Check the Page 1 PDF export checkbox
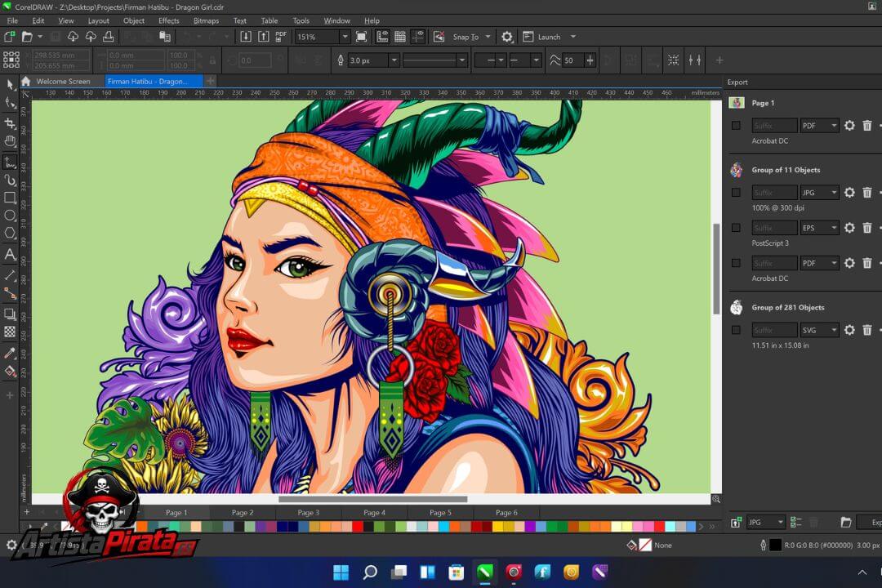Image resolution: width=882 pixels, height=588 pixels. pos(736,126)
